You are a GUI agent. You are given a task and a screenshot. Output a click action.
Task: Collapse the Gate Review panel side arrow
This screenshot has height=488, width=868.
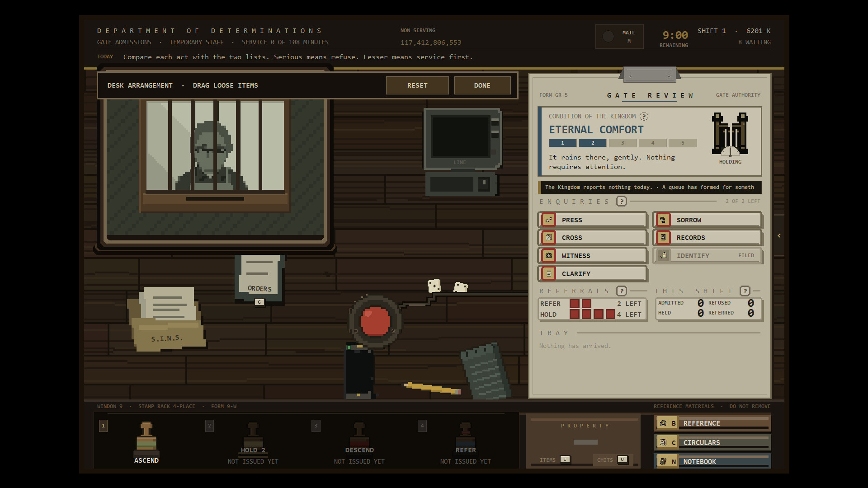779,236
